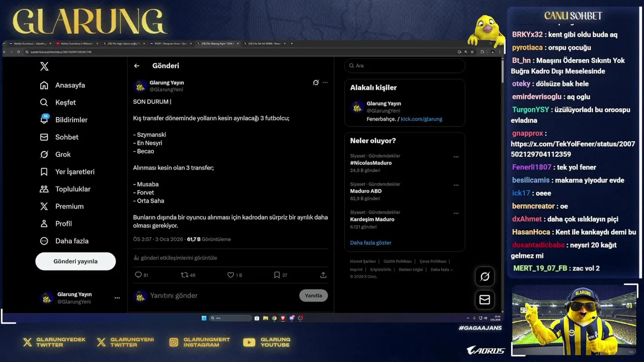This screenshot has width=644, height=362.
Task: Click the Gönderi yayınla button
Action: coord(75,261)
